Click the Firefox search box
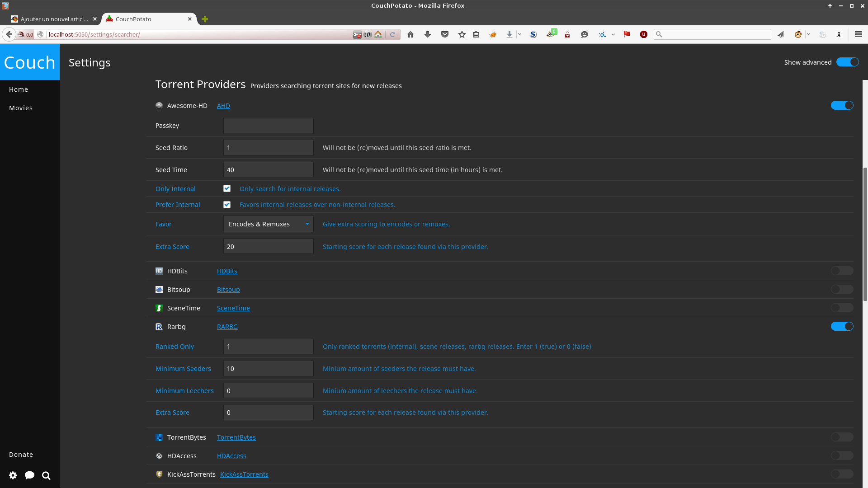Image resolution: width=868 pixels, height=488 pixels. (x=712, y=34)
